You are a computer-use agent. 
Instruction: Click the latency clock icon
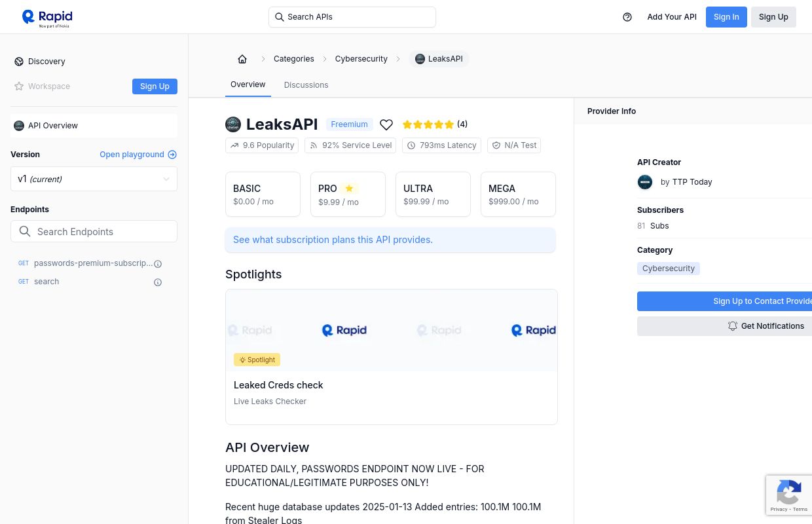pyautogui.click(x=411, y=145)
